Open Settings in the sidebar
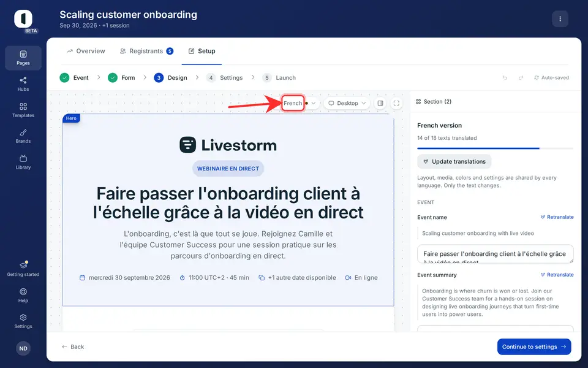 coord(23,321)
